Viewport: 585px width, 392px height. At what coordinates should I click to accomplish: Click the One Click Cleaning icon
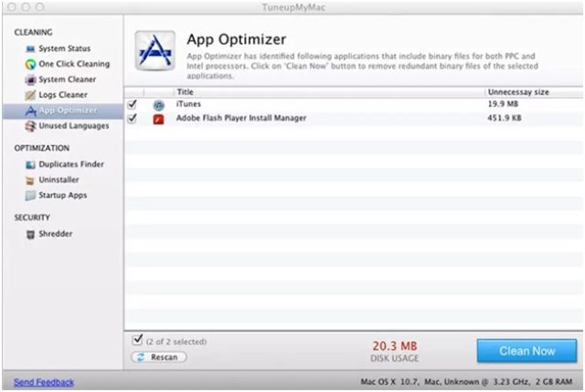pyautogui.click(x=30, y=64)
